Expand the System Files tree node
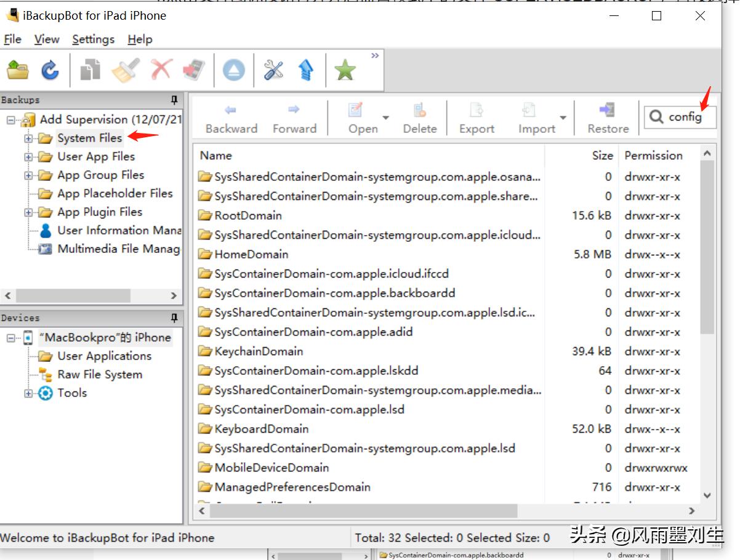This screenshot has width=740, height=560. click(28, 138)
